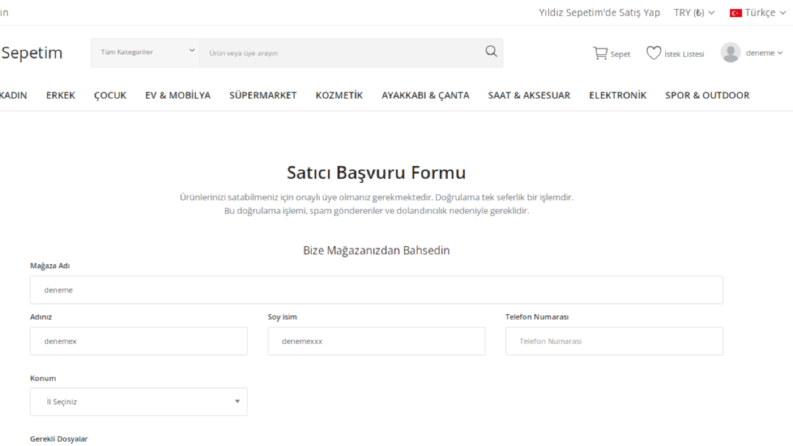Click the Telefon Numarası input field
793x446 pixels.
[x=614, y=341]
